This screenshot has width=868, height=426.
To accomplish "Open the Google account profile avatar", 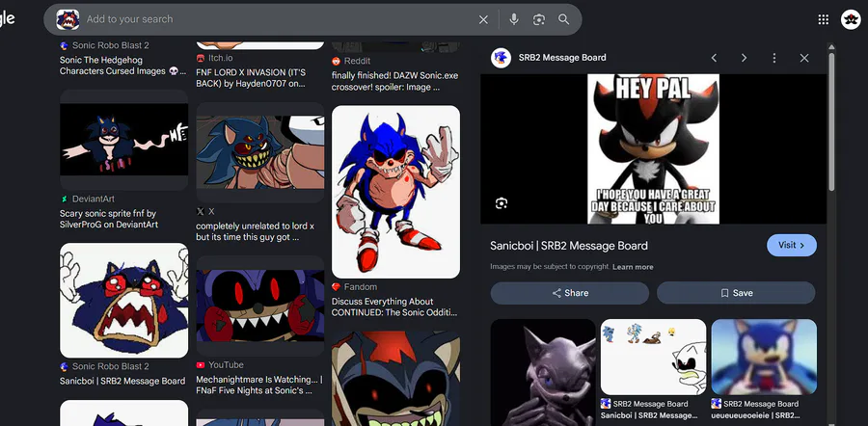I will pyautogui.click(x=851, y=19).
